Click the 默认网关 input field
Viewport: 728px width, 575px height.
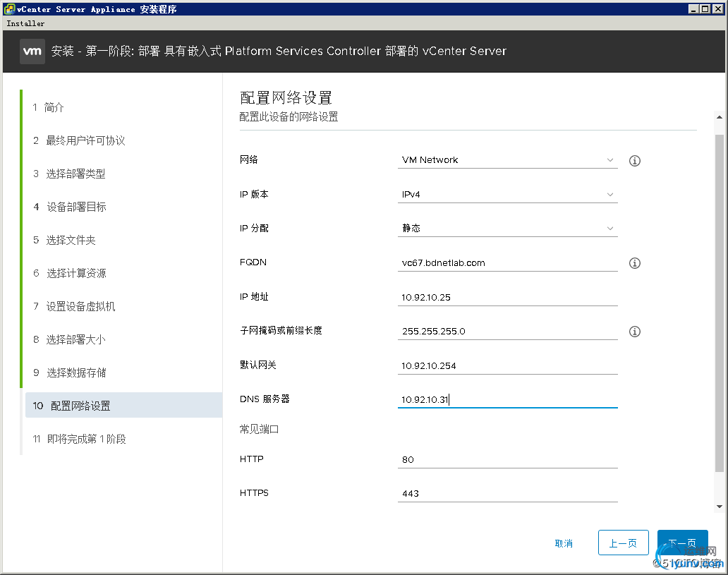[x=507, y=365]
